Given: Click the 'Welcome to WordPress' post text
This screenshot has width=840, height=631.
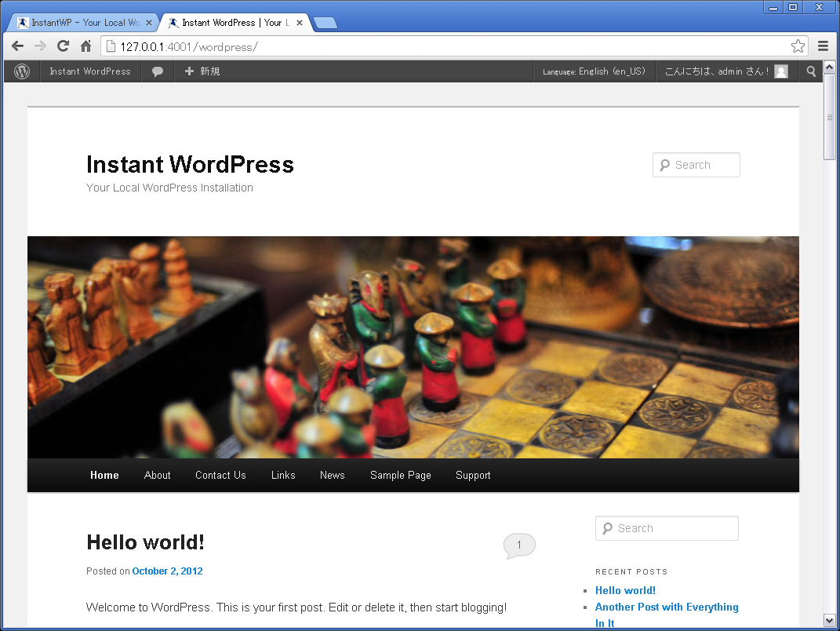Looking at the screenshot, I should [x=296, y=607].
